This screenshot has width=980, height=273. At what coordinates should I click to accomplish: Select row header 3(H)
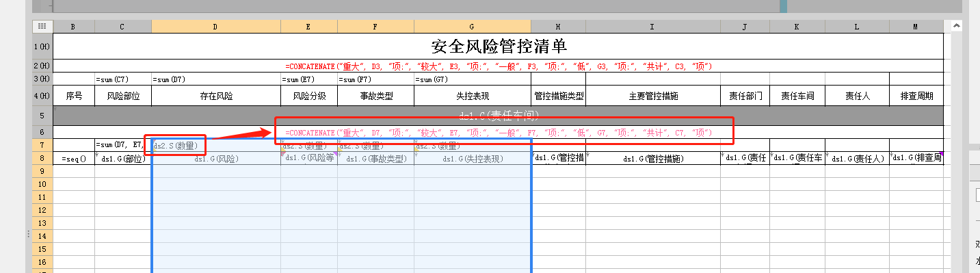click(x=42, y=79)
